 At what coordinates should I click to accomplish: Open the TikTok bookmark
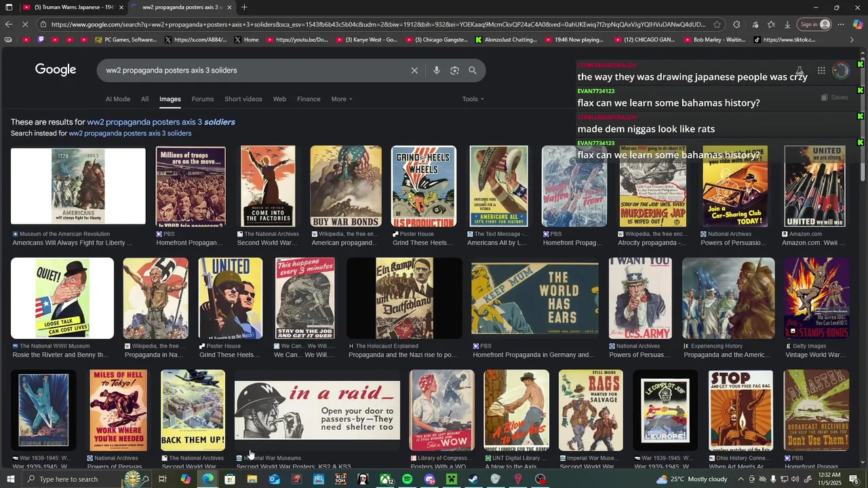[785, 40]
